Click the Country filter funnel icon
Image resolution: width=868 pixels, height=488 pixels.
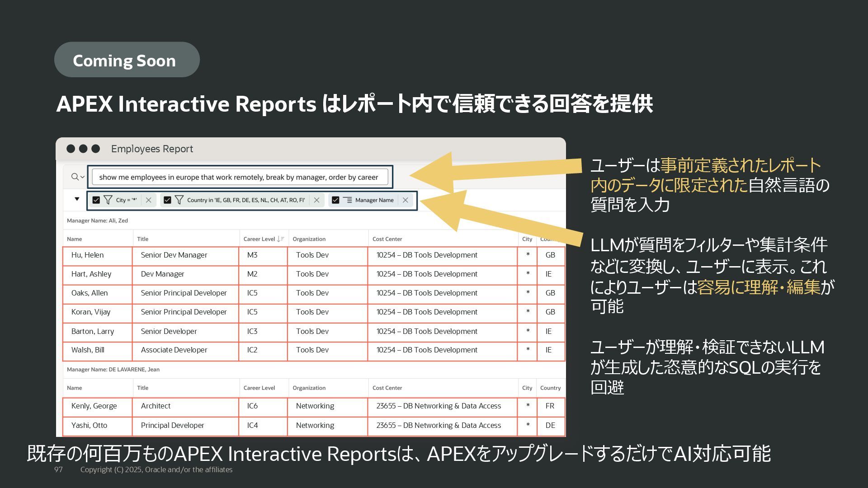point(179,200)
